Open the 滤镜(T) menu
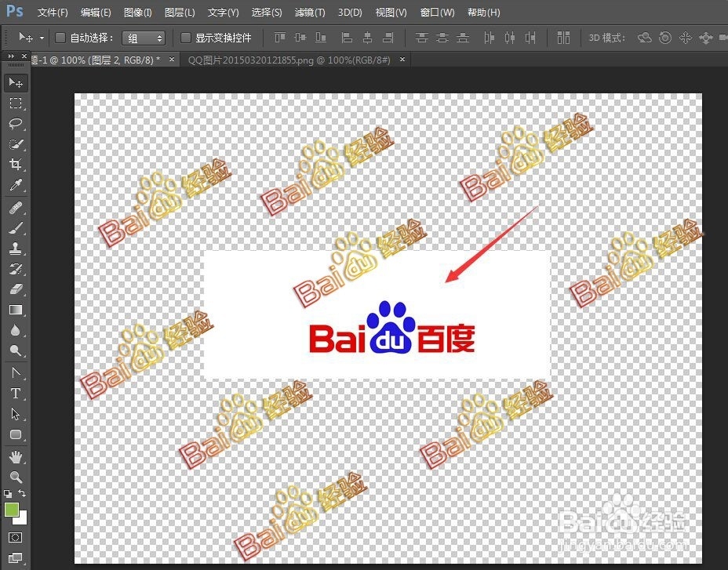The width and height of the screenshot is (728, 570). (x=310, y=13)
